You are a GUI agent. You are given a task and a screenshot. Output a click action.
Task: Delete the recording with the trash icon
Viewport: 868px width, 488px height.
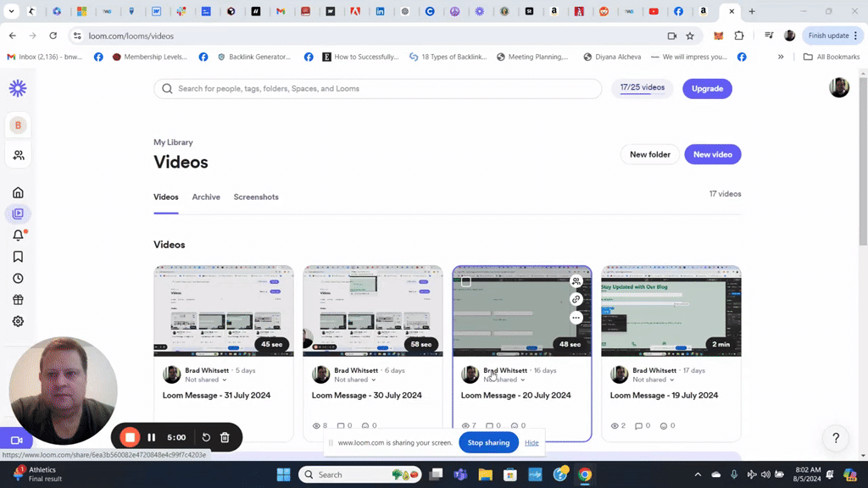(225, 438)
